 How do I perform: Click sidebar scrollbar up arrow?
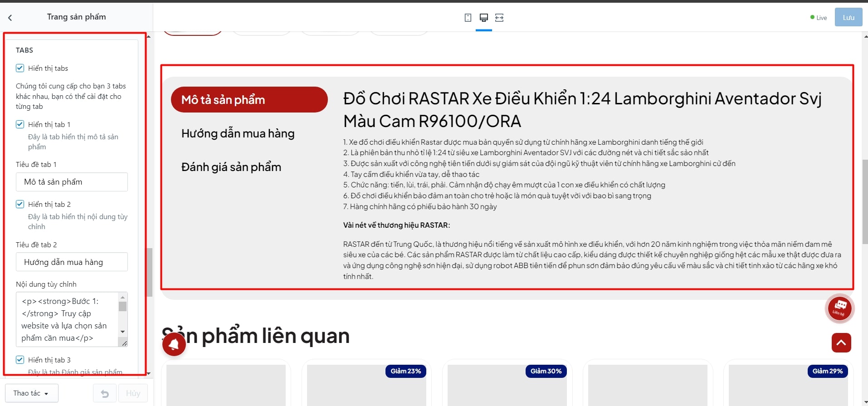[x=149, y=36]
